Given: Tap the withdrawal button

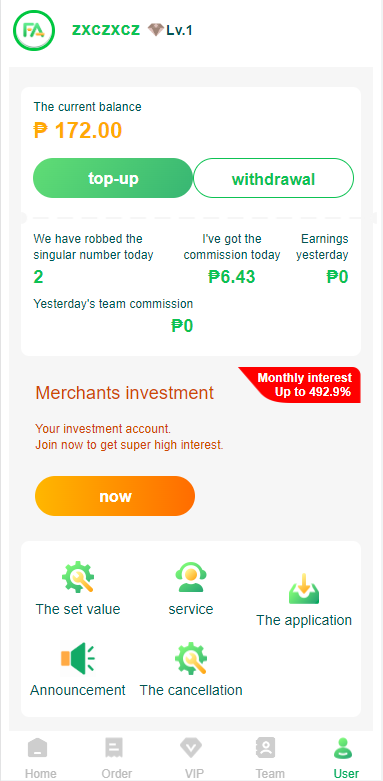Looking at the screenshot, I should 273,178.
